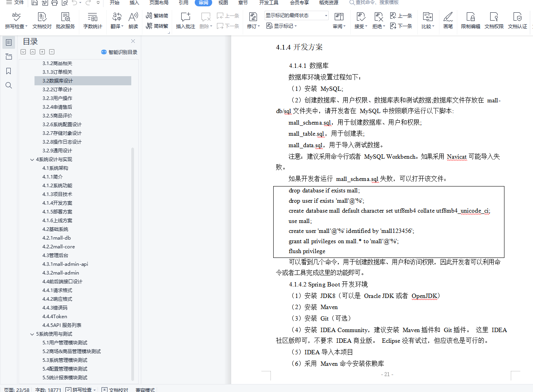Open the 翻译 translate tool
Image resolution: width=533 pixels, height=392 pixels.
click(x=117, y=21)
